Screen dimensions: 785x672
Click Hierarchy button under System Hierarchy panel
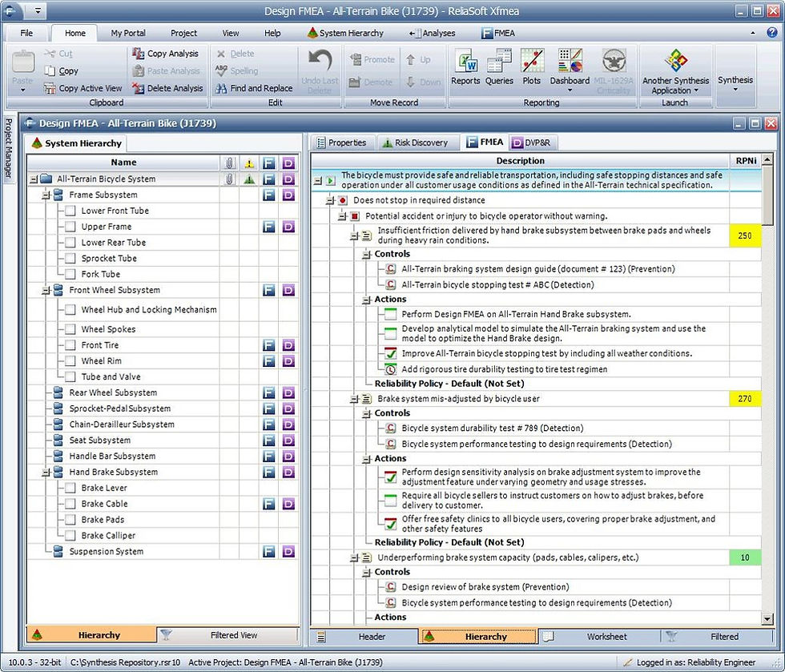point(91,635)
